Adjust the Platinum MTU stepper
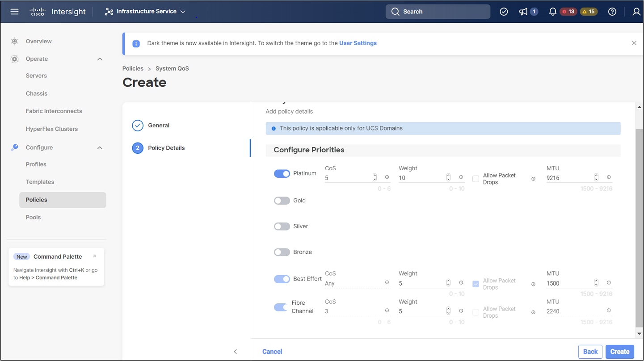Viewport: 644px width, 361px height. pyautogui.click(x=596, y=177)
